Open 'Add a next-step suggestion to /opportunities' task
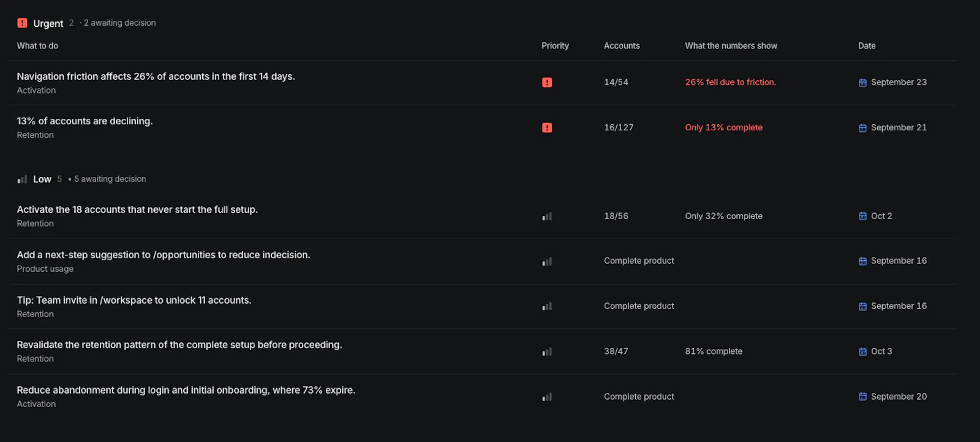Screen dimensions: 980x442 click(x=164, y=255)
